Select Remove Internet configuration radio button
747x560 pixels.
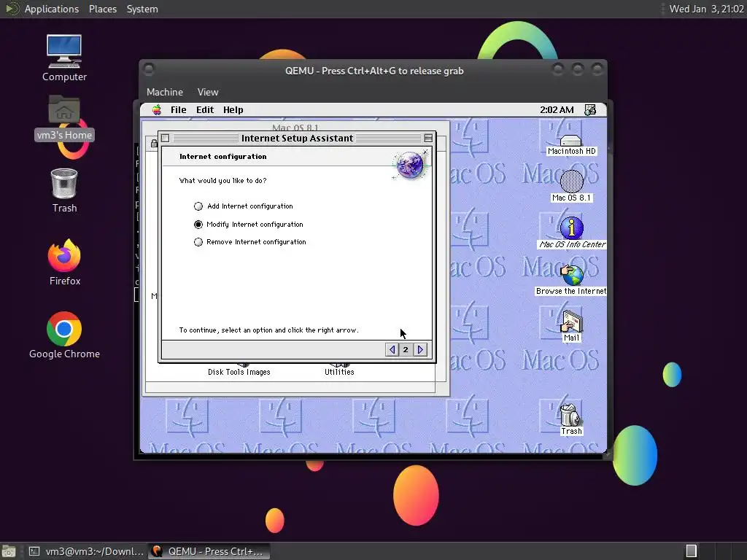click(x=198, y=242)
